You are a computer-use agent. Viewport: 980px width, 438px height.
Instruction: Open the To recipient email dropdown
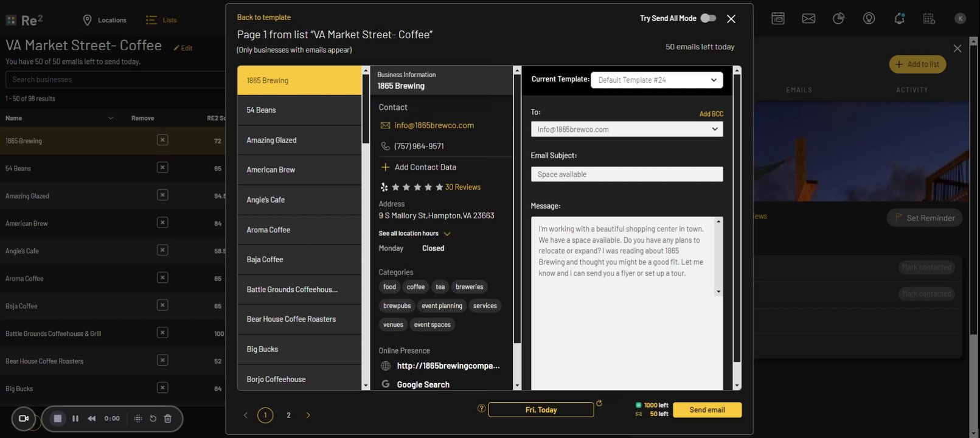pyautogui.click(x=627, y=129)
